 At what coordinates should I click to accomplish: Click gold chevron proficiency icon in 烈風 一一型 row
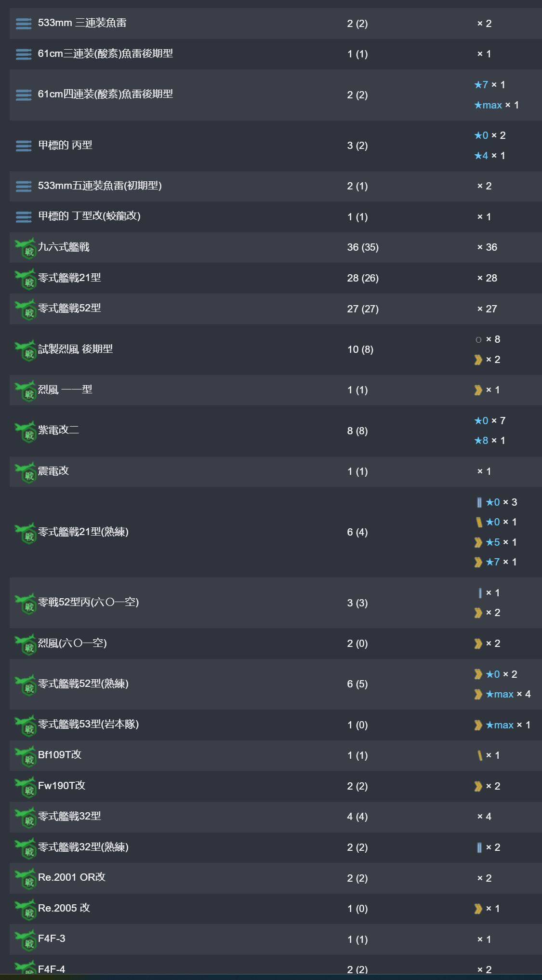click(x=478, y=390)
